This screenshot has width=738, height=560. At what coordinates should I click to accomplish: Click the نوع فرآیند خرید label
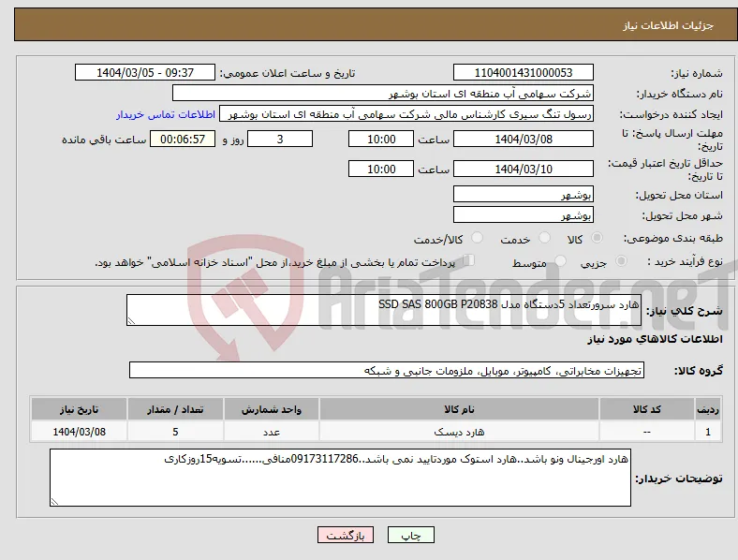tap(685, 261)
